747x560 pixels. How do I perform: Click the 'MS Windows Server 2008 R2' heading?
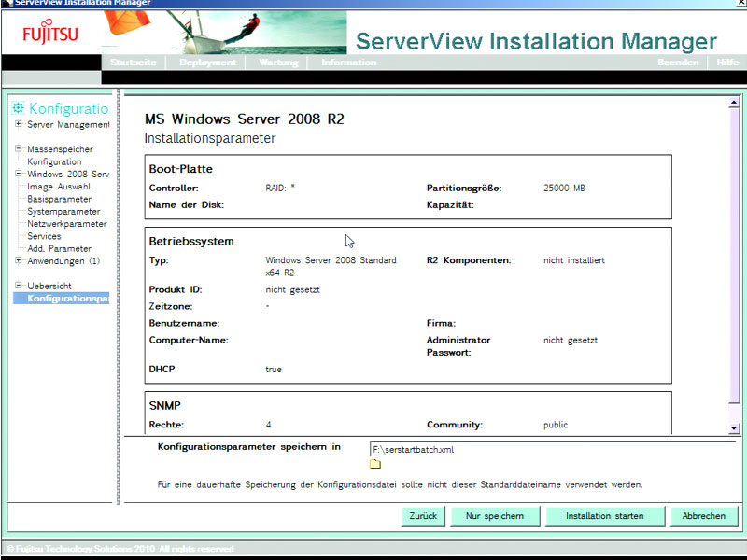(245, 119)
